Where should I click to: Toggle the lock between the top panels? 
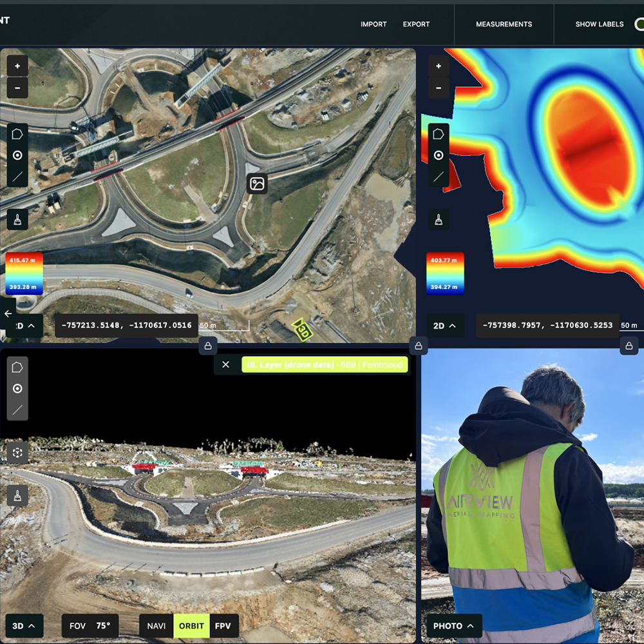click(x=418, y=346)
